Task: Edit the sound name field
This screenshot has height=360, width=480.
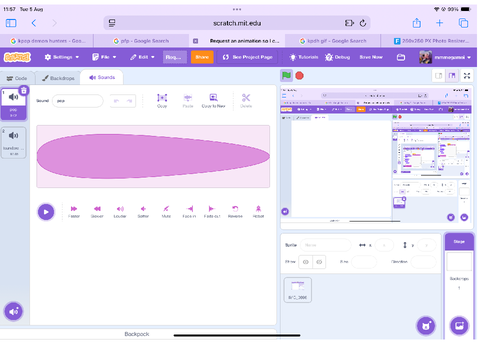Action: click(x=78, y=101)
